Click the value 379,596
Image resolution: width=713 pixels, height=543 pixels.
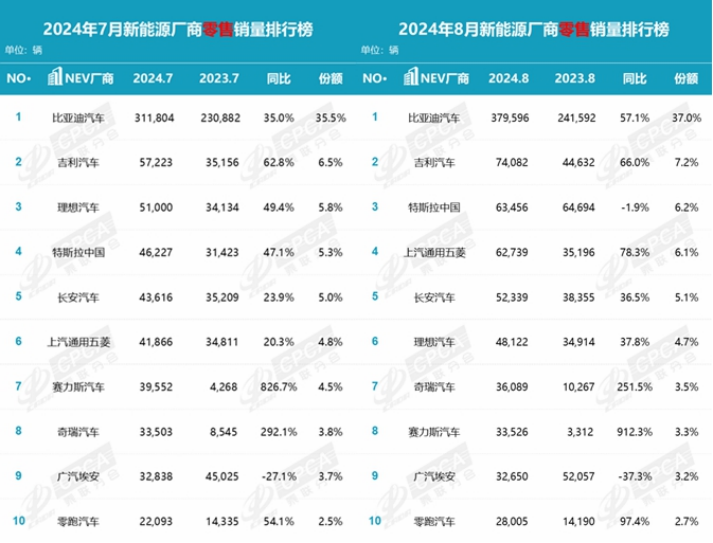coord(510,118)
